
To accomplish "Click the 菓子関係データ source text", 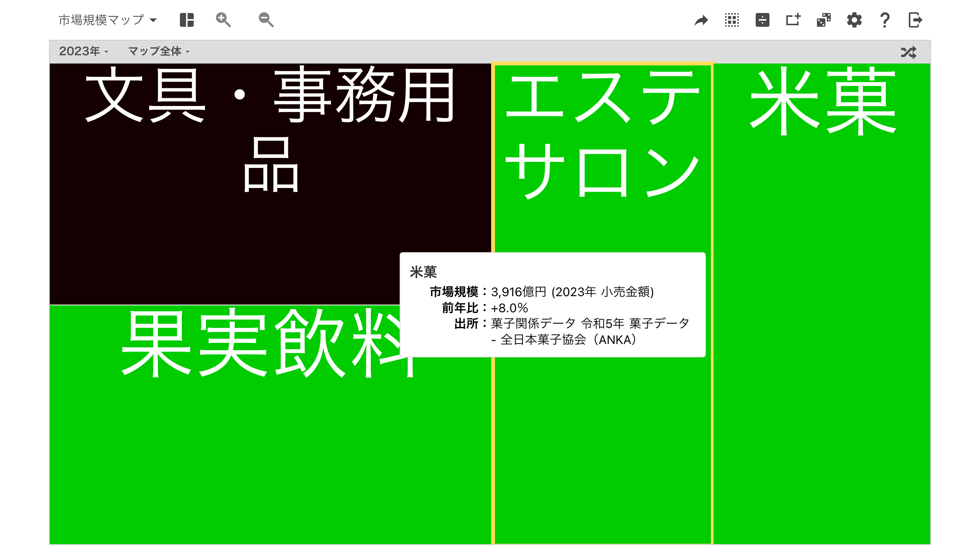I will pos(590,331).
